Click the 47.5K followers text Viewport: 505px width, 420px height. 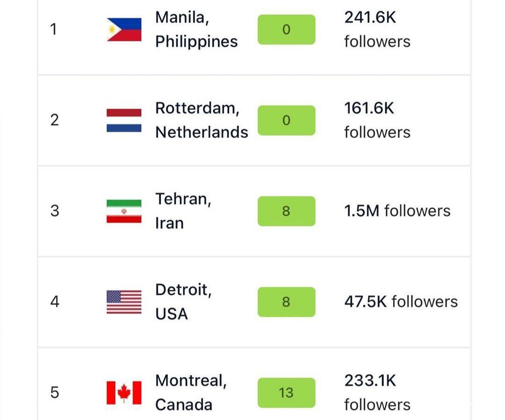click(401, 302)
